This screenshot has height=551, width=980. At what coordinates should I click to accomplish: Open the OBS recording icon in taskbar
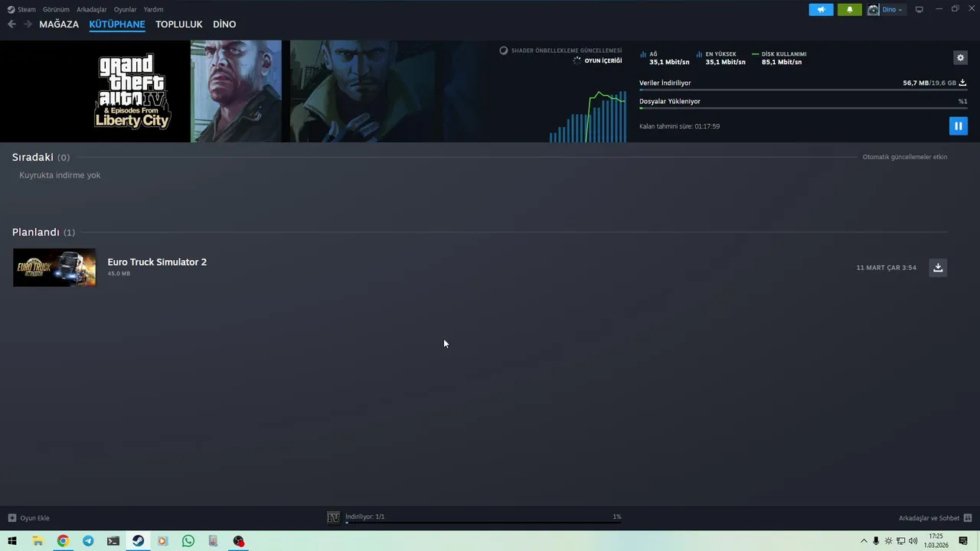[239, 541]
